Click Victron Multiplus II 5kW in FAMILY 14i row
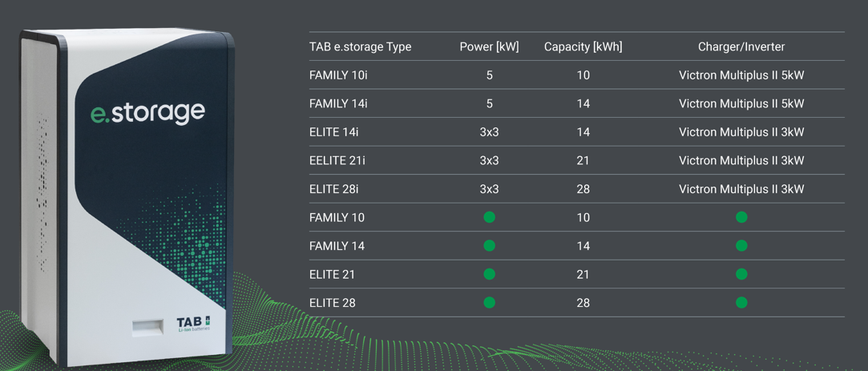 pos(741,103)
